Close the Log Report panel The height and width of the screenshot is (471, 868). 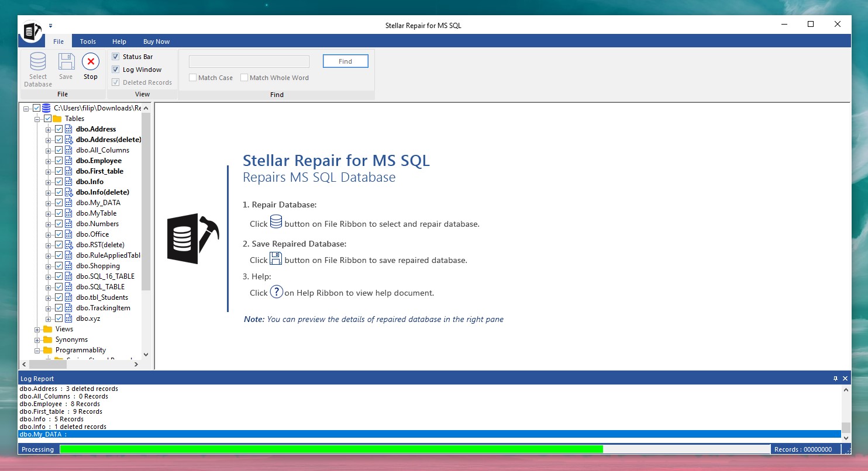pyautogui.click(x=845, y=379)
